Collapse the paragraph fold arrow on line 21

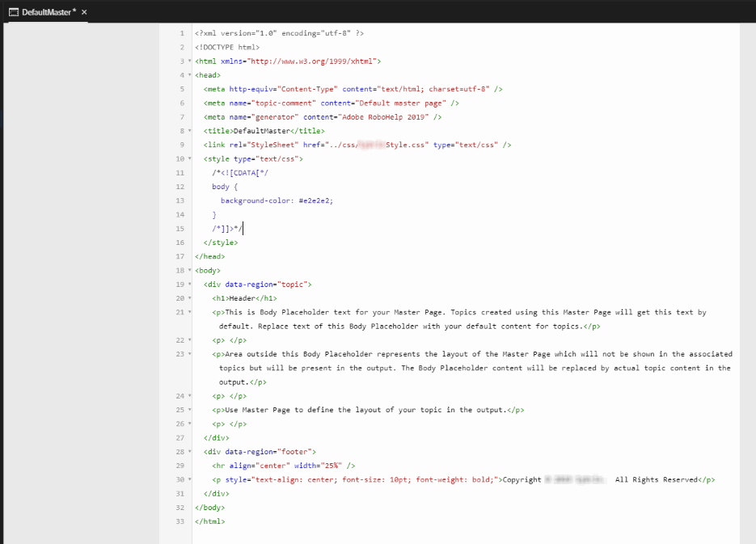coord(189,312)
